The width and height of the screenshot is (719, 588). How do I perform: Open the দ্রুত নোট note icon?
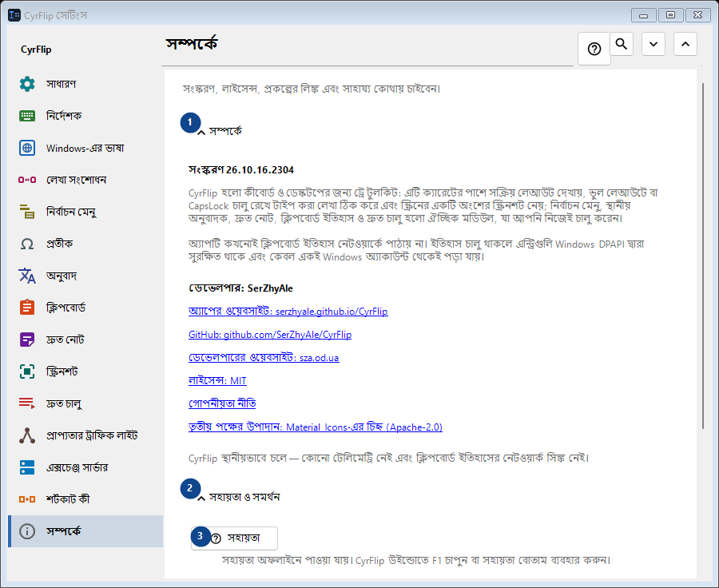(27, 340)
